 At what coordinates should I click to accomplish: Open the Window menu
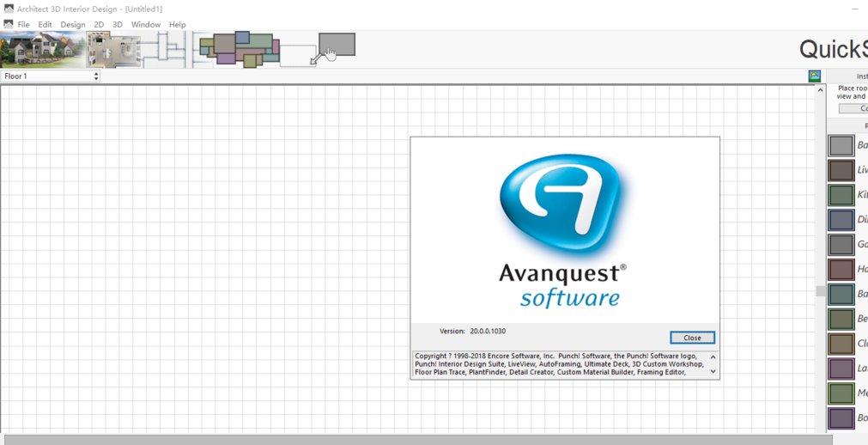point(146,24)
